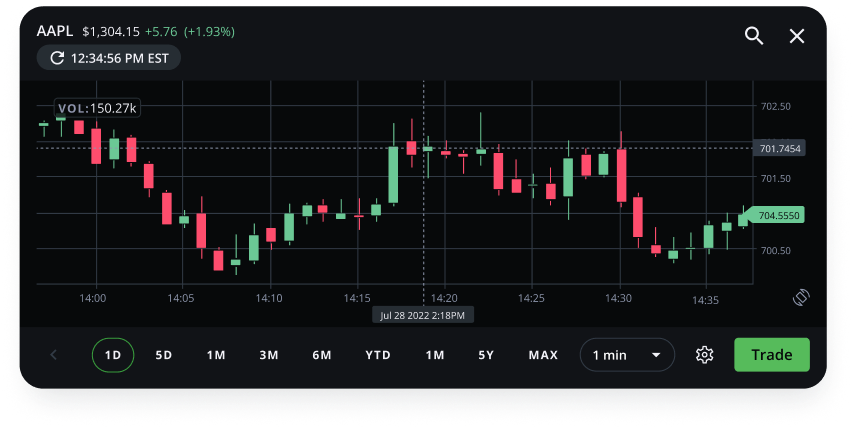Image resolution: width=852 pixels, height=428 pixels.
Task: Select the 6M range option
Action: 321,355
